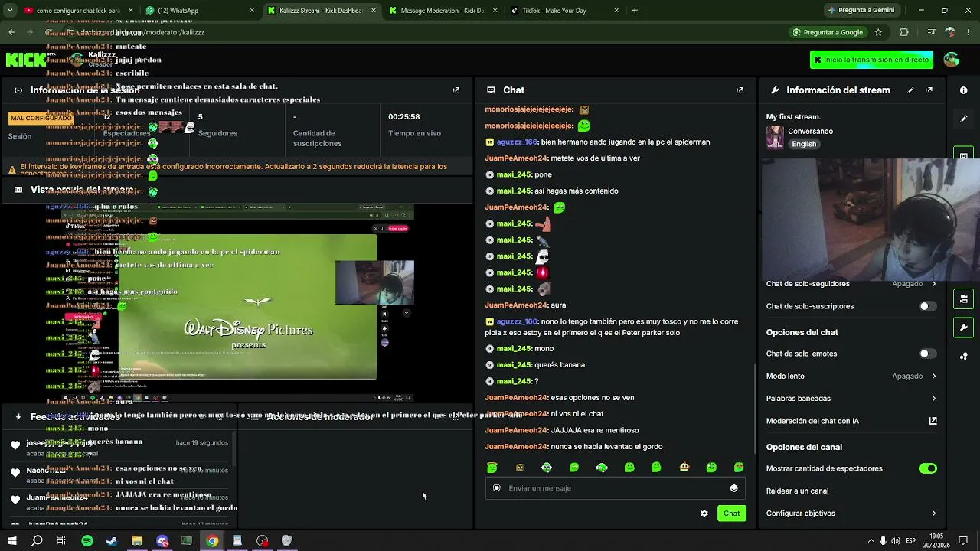Image resolution: width=980 pixels, height=551 pixels.
Task: Click the volume icon in system tray
Action: click(x=896, y=541)
